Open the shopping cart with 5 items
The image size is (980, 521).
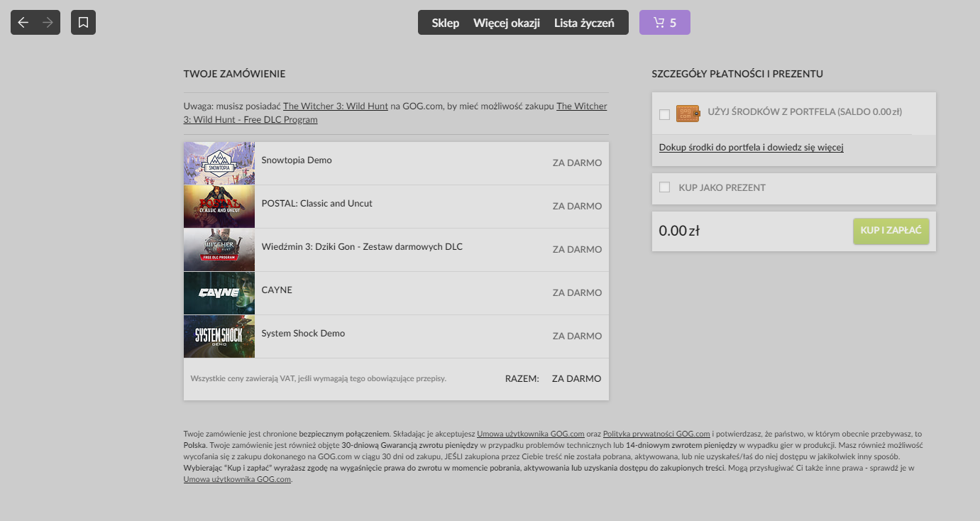tap(665, 23)
